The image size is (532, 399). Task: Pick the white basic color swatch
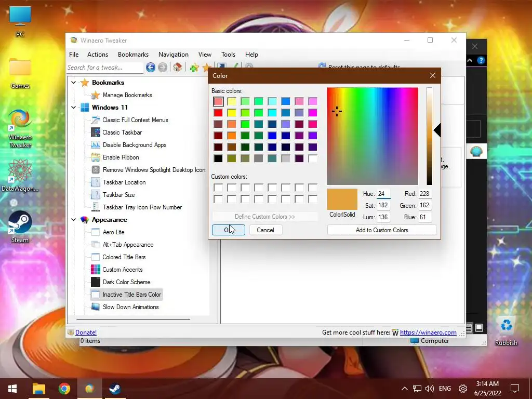(x=312, y=158)
